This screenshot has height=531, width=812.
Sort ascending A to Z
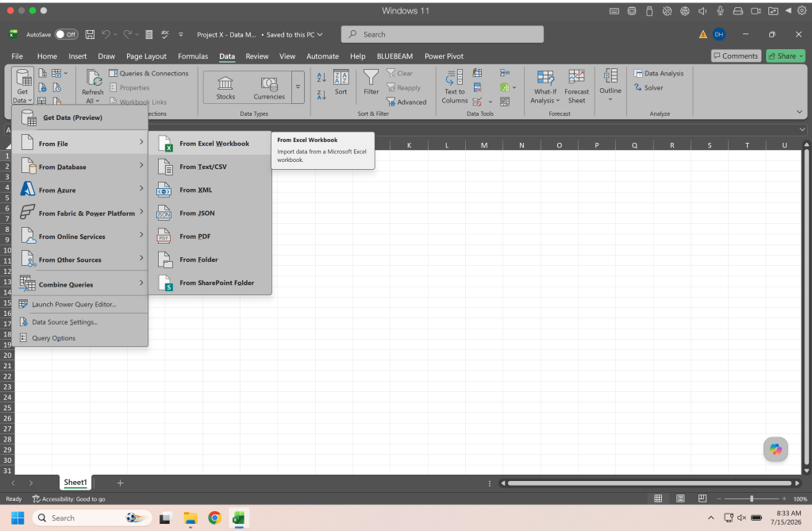[321, 77]
